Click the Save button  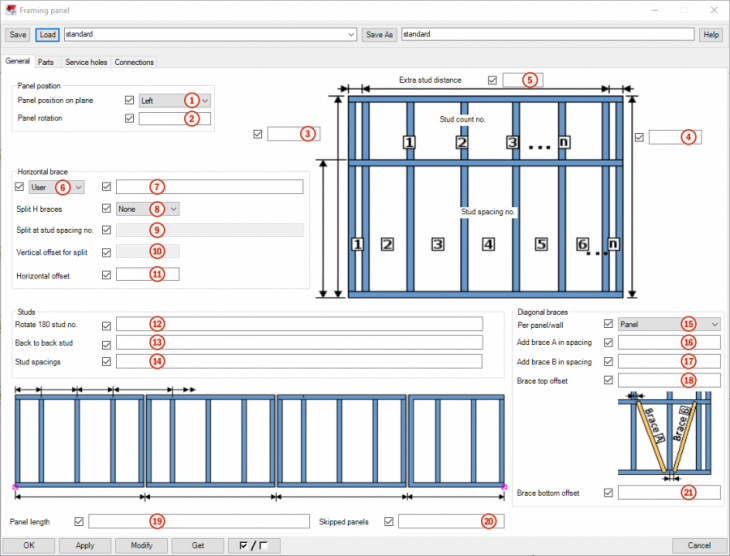pos(18,34)
